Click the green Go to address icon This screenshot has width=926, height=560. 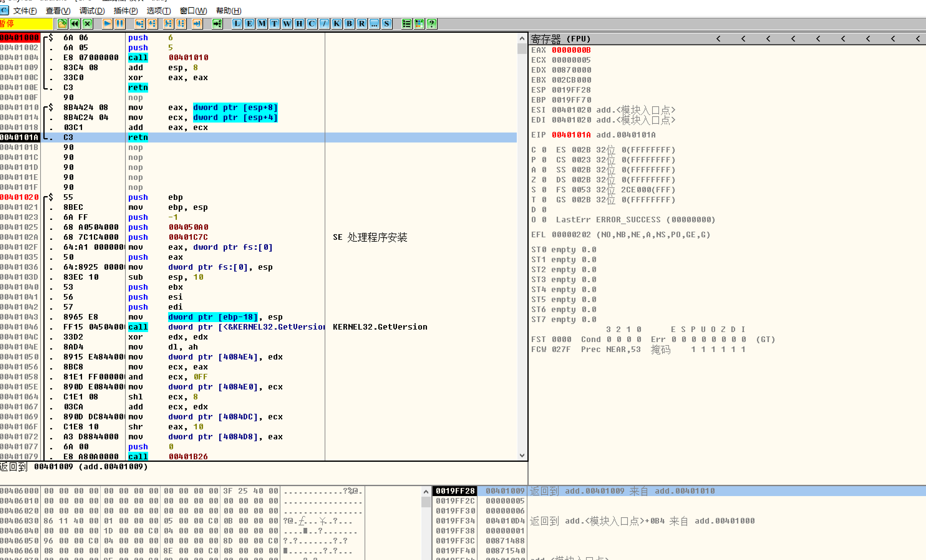tap(217, 24)
